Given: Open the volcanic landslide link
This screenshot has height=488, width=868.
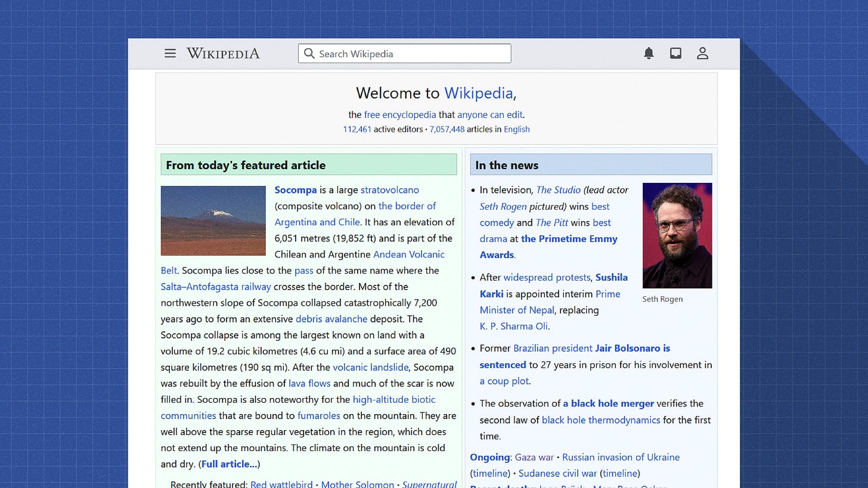Looking at the screenshot, I should pos(371,367).
